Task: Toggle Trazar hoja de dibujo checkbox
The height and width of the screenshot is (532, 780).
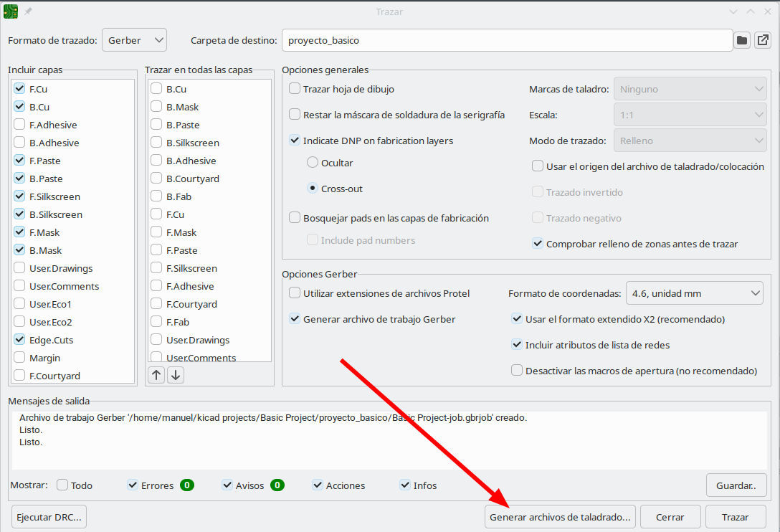Action: (295, 89)
